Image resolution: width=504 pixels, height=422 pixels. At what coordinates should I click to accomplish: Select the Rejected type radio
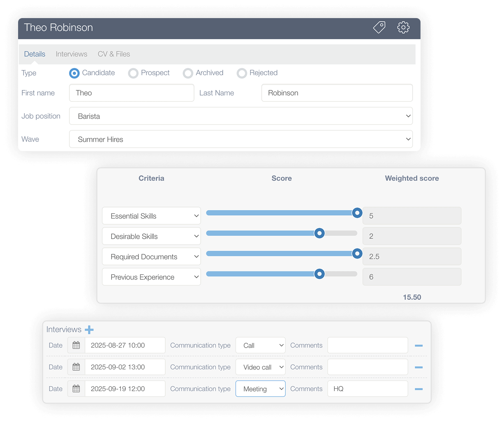[242, 73]
